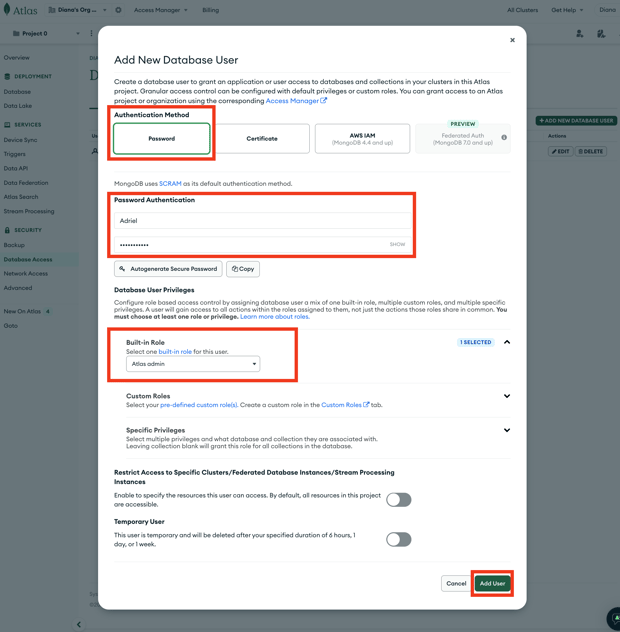Enable the Temporary User toggle

pyautogui.click(x=398, y=539)
